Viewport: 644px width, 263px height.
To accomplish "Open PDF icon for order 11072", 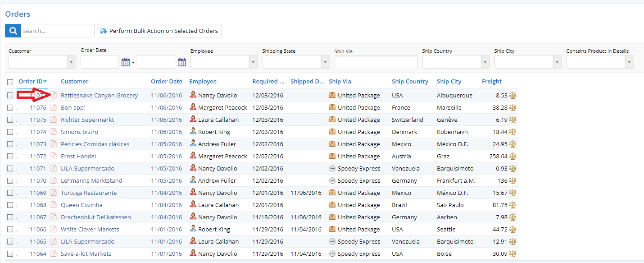I will pos(54,156).
